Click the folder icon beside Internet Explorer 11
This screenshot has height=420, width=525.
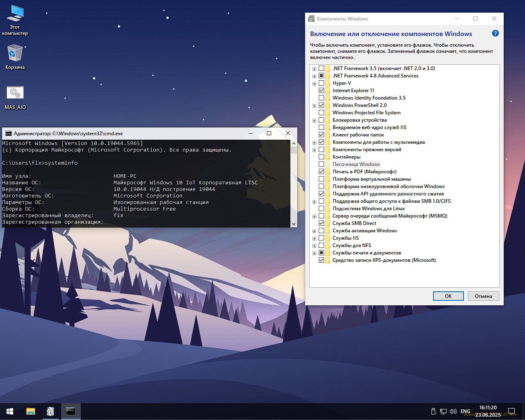(328, 91)
